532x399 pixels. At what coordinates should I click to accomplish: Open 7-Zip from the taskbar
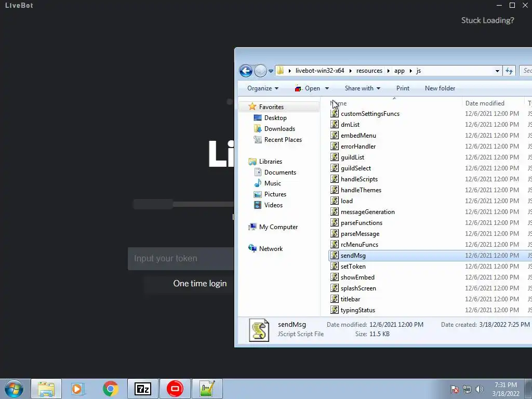[142, 389]
